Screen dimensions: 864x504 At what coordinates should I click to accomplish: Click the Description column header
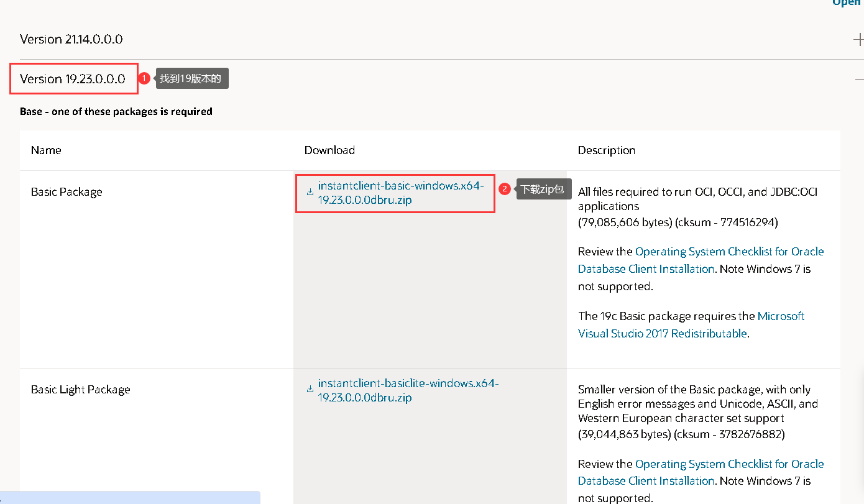tap(607, 150)
